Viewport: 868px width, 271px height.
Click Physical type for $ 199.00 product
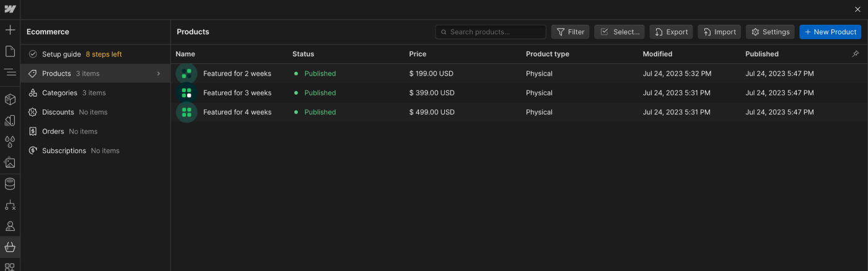point(539,74)
